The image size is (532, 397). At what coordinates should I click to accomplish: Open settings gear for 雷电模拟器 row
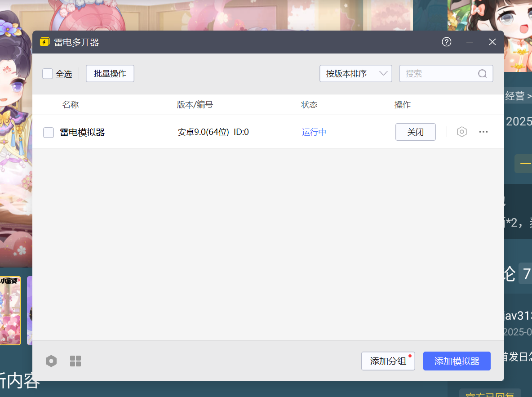pos(462,132)
